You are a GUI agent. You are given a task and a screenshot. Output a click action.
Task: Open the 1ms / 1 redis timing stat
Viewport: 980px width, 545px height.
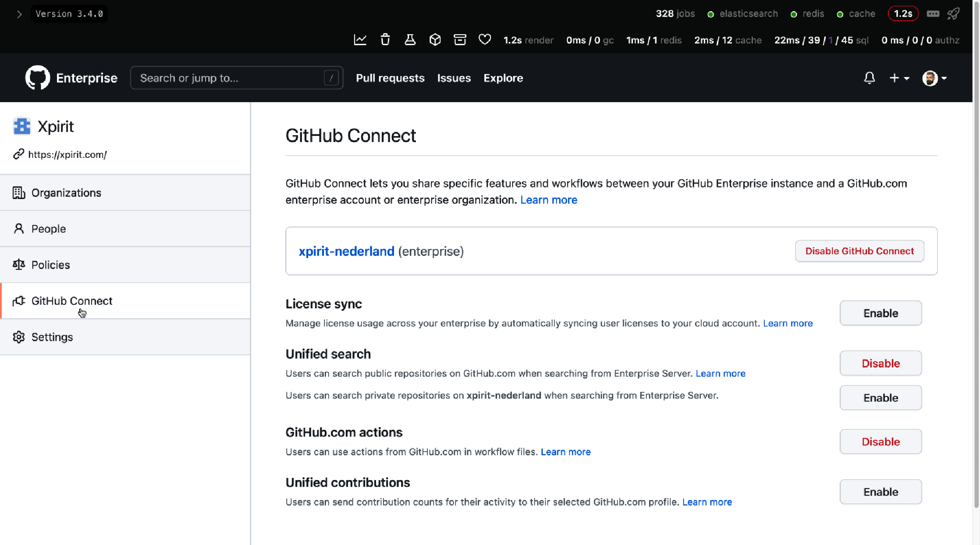tap(653, 40)
